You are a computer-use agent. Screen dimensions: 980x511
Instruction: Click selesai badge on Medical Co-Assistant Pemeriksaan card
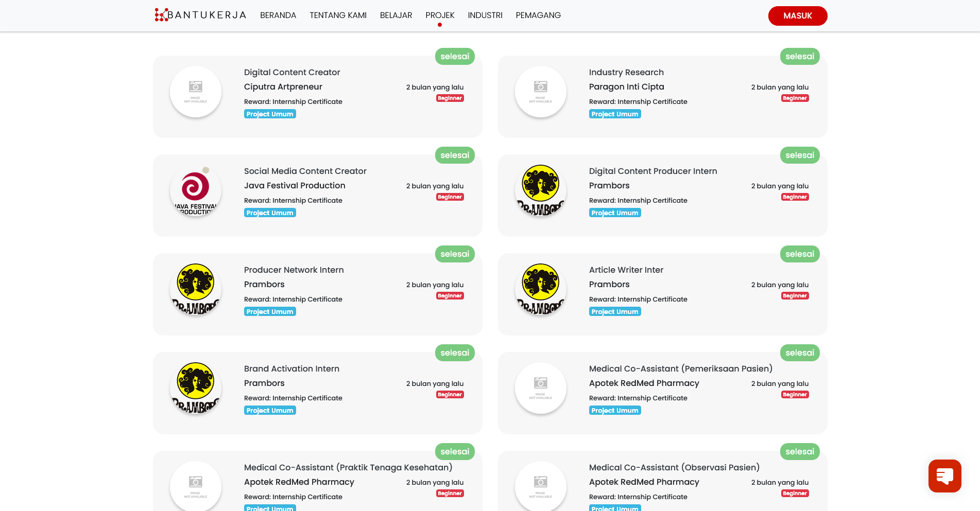coord(800,353)
